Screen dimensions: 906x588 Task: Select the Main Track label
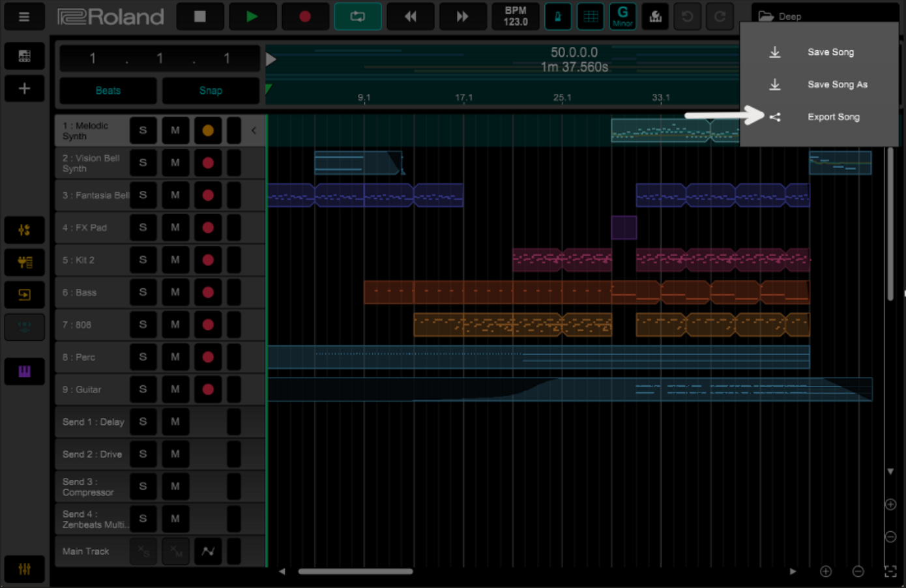pyautogui.click(x=85, y=551)
